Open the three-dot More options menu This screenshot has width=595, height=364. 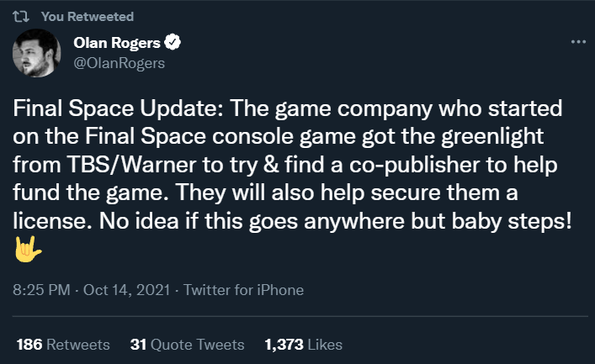[x=578, y=42]
